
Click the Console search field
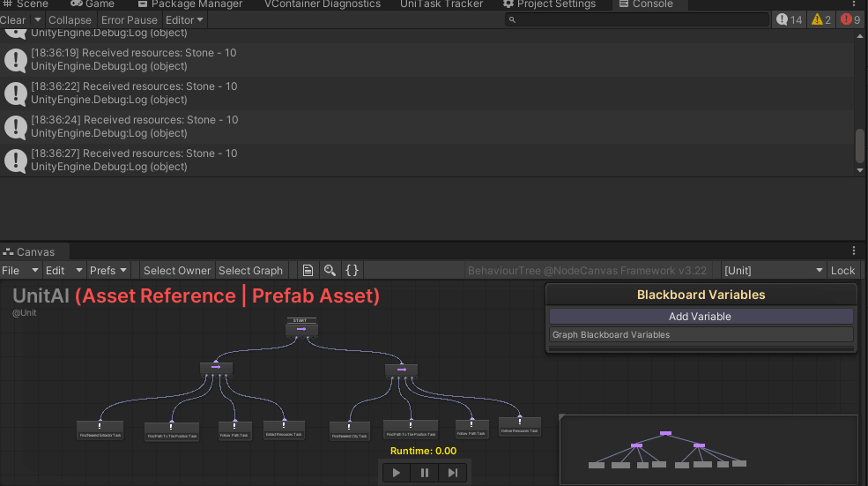[636, 20]
